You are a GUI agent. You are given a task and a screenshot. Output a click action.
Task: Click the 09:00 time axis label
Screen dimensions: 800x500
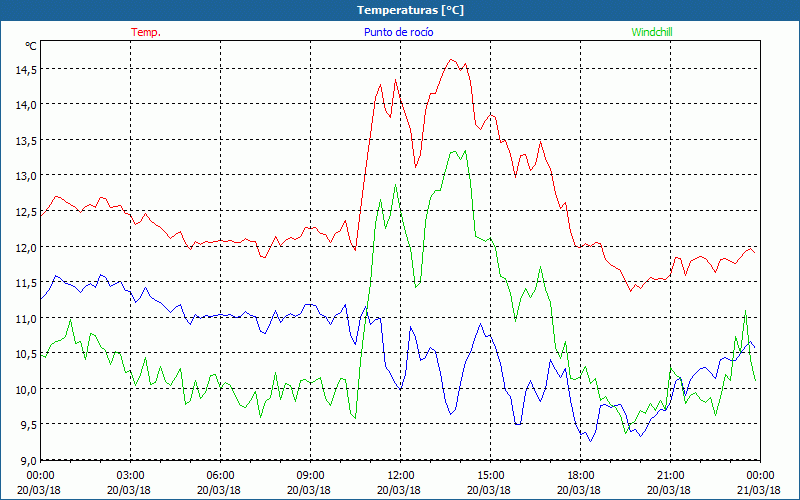(x=310, y=476)
